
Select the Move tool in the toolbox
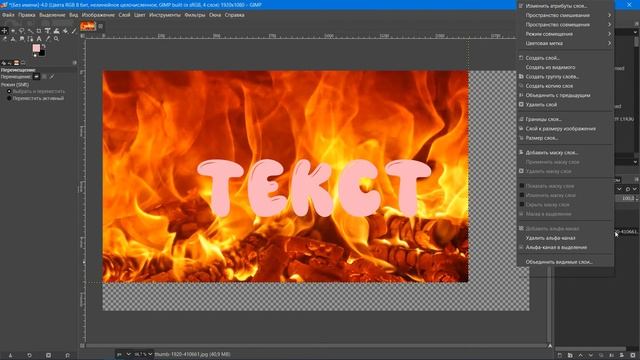pyautogui.click(x=4, y=31)
